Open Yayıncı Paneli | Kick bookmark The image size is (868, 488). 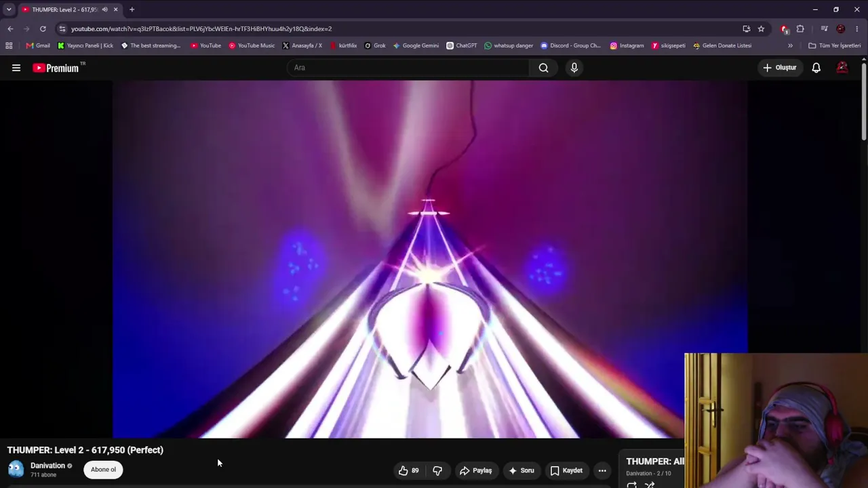[85, 45]
